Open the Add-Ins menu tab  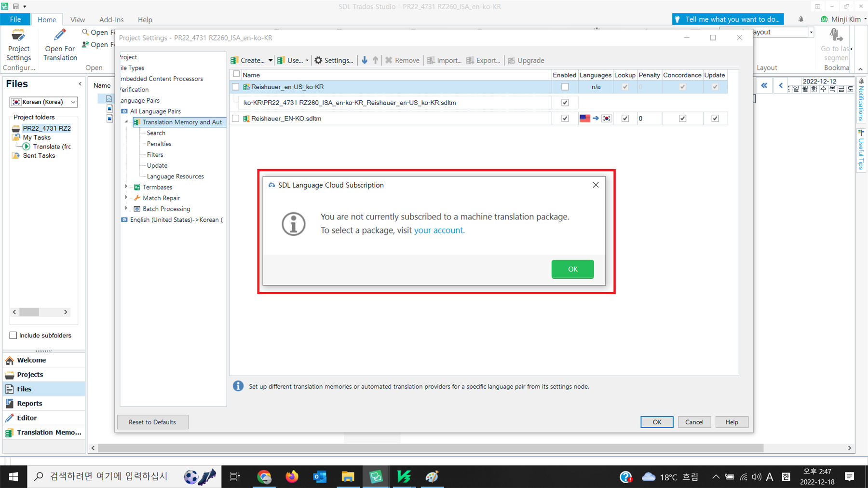coord(111,19)
